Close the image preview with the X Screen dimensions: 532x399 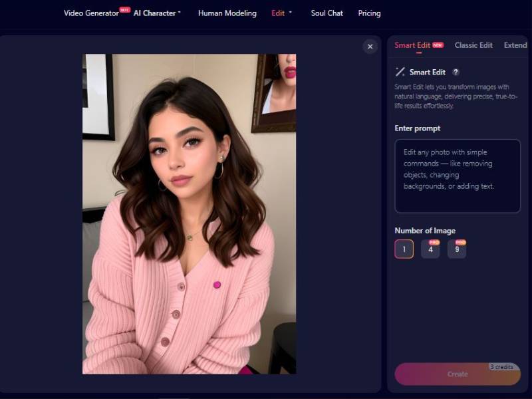[370, 46]
